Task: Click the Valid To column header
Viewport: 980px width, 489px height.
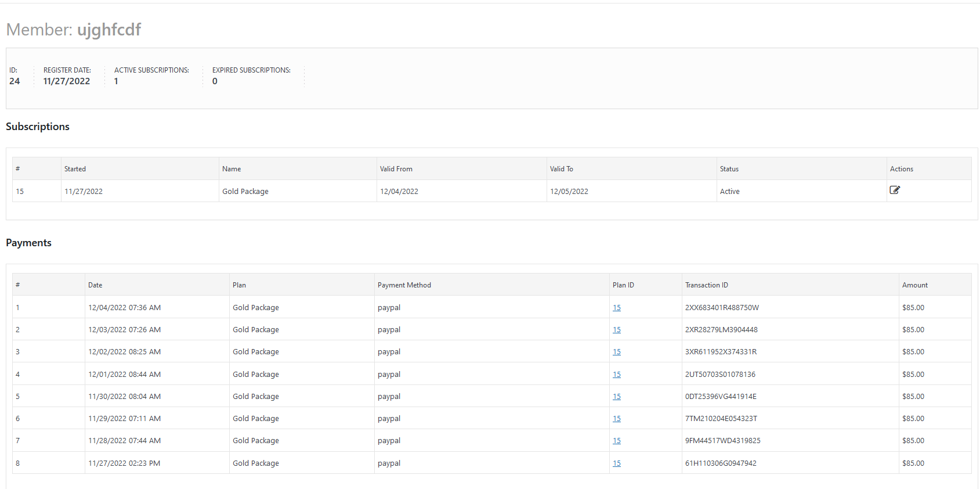Action: tap(562, 169)
